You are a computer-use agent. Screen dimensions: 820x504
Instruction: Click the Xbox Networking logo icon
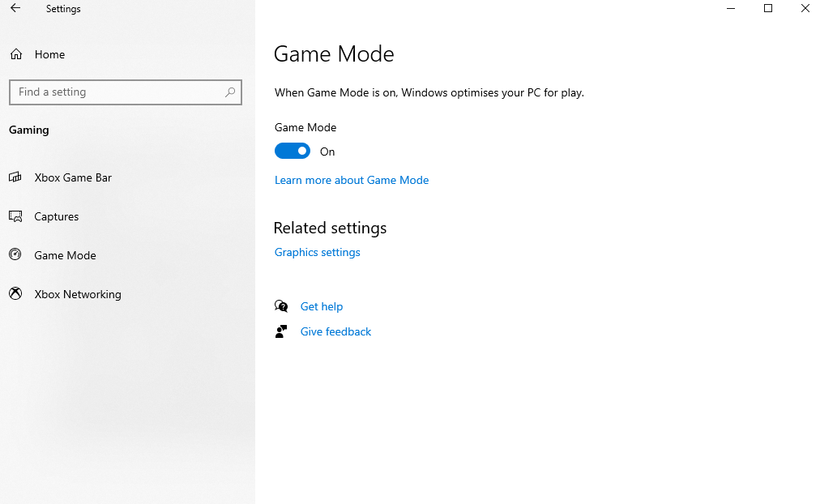point(15,294)
